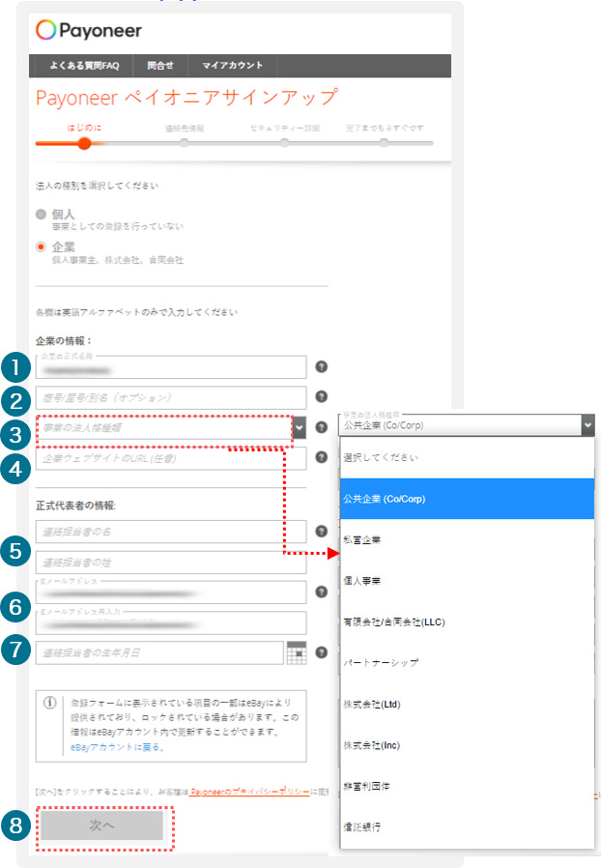This screenshot has width=601, height=868.
Task: Focus the 連絡担当者の姓 input field
Action: [171, 563]
